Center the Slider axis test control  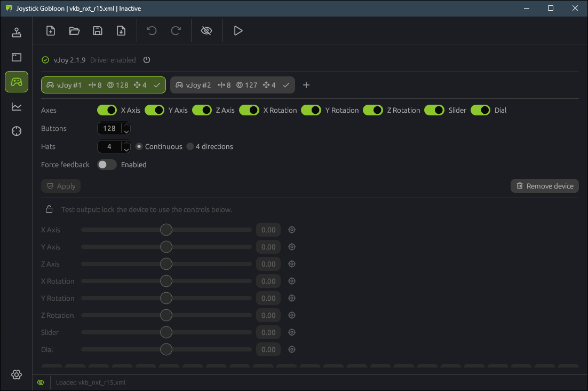pos(292,332)
